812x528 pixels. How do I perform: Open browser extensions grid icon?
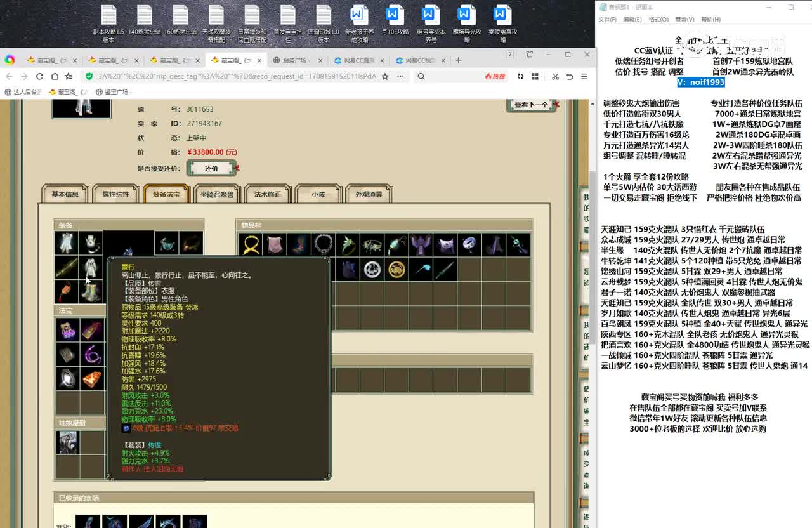coord(535,76)
